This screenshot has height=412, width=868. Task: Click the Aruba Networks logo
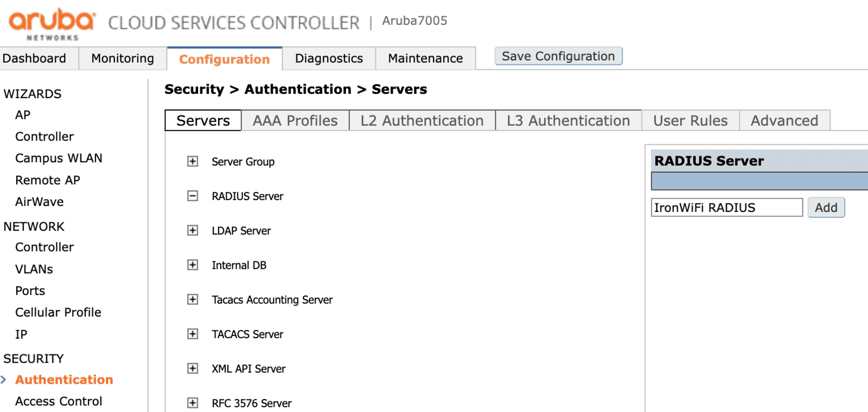click(x=52, y=24)
